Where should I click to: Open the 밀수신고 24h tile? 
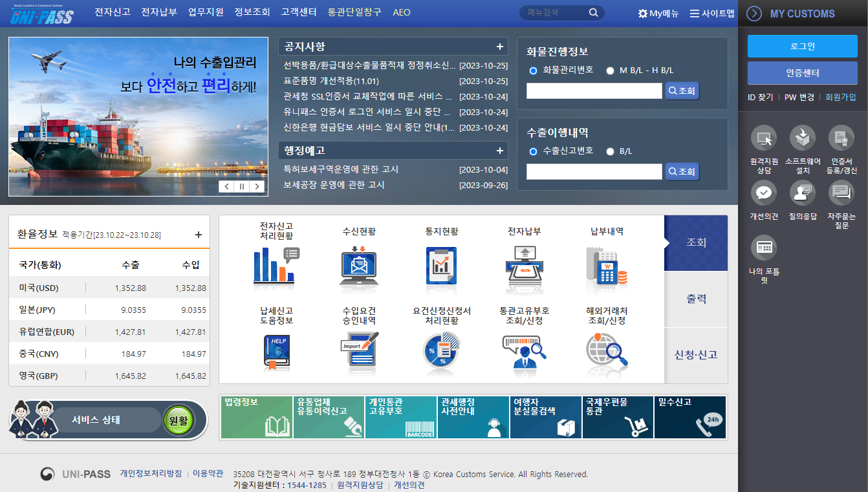pos(690,417)
